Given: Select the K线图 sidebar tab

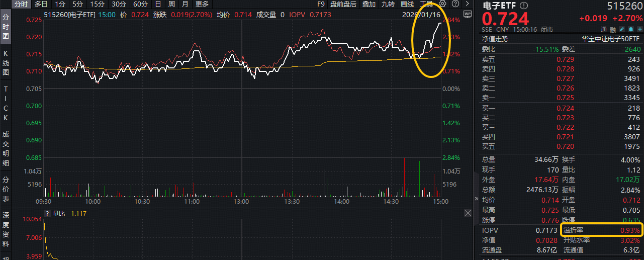Looking at the screenshot, I should [6, 63].
